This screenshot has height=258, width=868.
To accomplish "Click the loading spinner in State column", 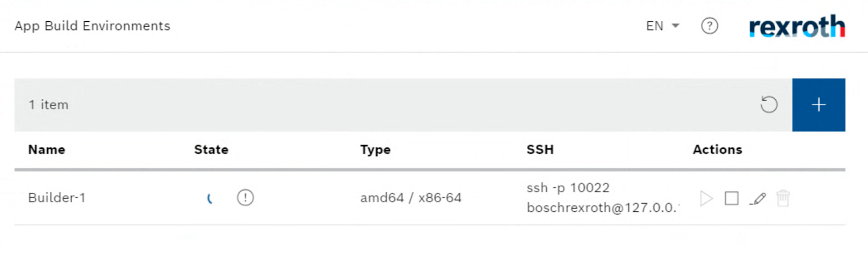I will (210, 199).
